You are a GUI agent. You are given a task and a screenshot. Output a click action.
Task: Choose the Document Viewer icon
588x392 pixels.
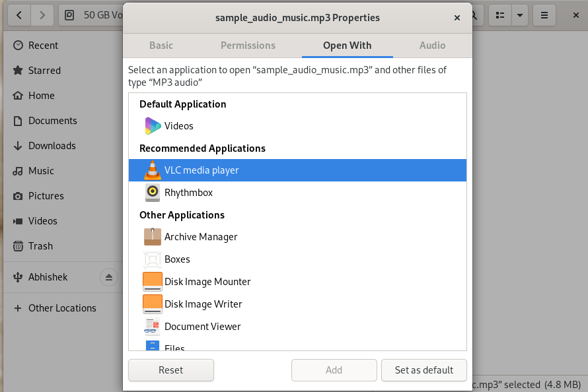click(x=153, y=326)
